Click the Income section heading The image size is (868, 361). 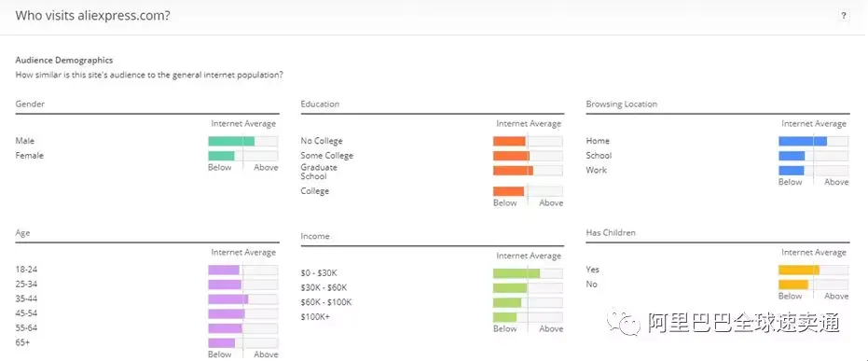(x=315, y=236)
